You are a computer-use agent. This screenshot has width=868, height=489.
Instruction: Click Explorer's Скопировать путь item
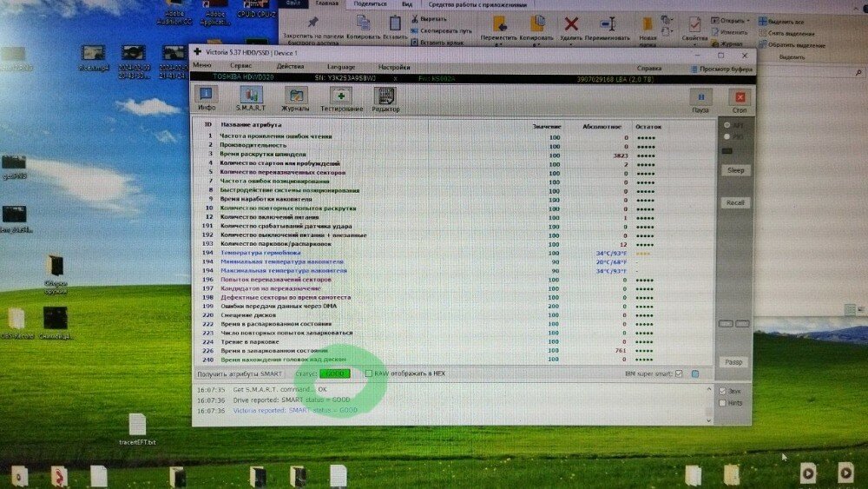pos(441,31)
